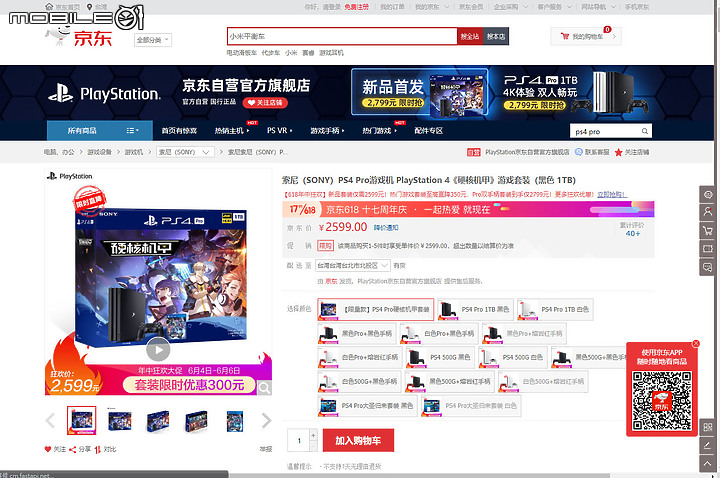This screenshot has width=720, height=478.
Task: Click the quantity input field
Action: [x=299, y=440]
